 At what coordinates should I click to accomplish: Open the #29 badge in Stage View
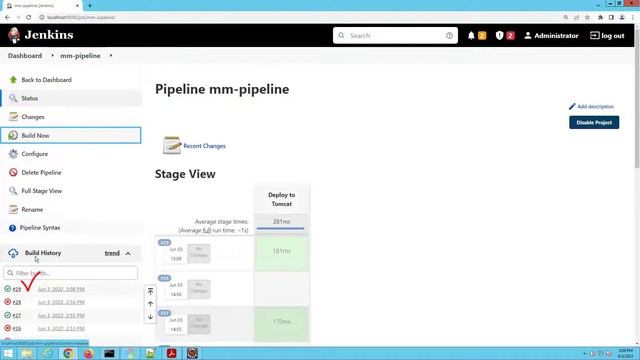164,242
